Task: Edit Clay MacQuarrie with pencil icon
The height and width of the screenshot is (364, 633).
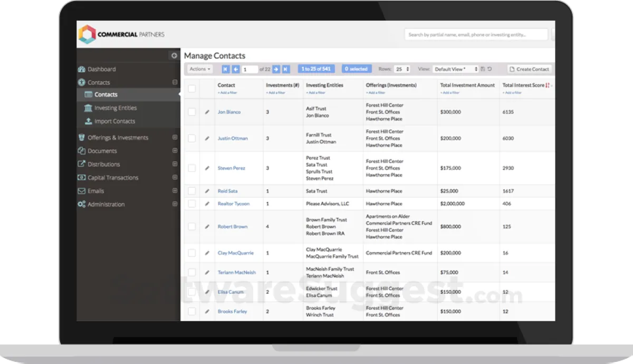Action: pos(207,253)
